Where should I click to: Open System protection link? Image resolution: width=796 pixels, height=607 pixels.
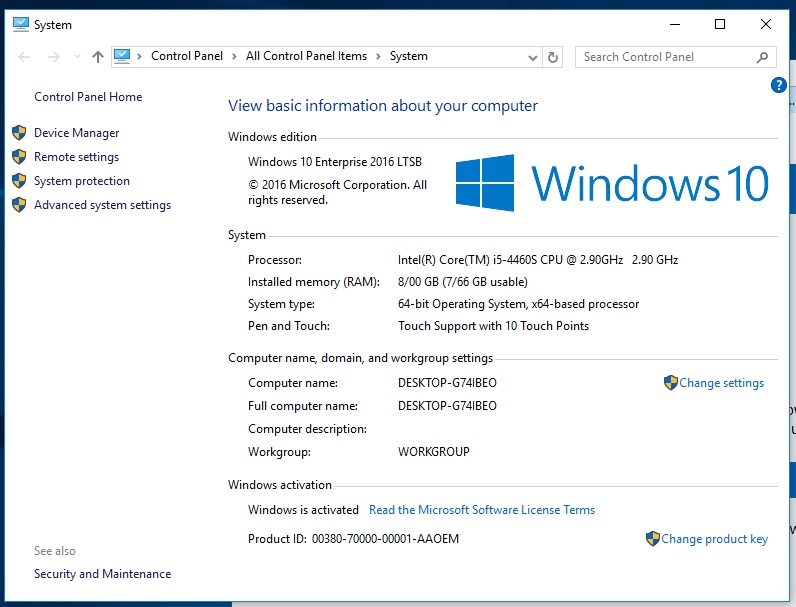[x=82, y=181]
